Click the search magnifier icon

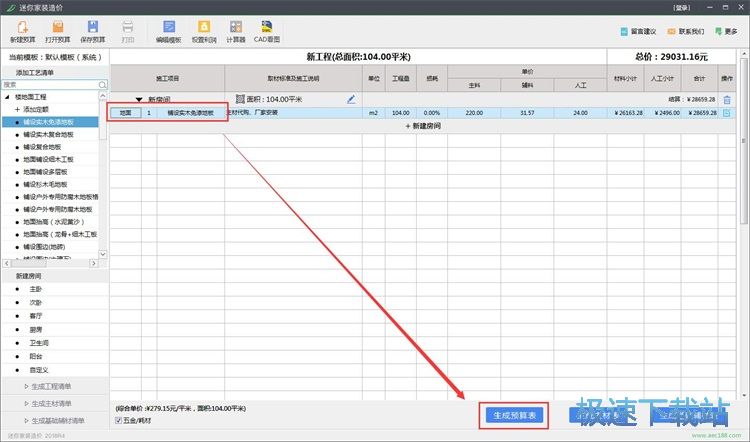point(102,85)
